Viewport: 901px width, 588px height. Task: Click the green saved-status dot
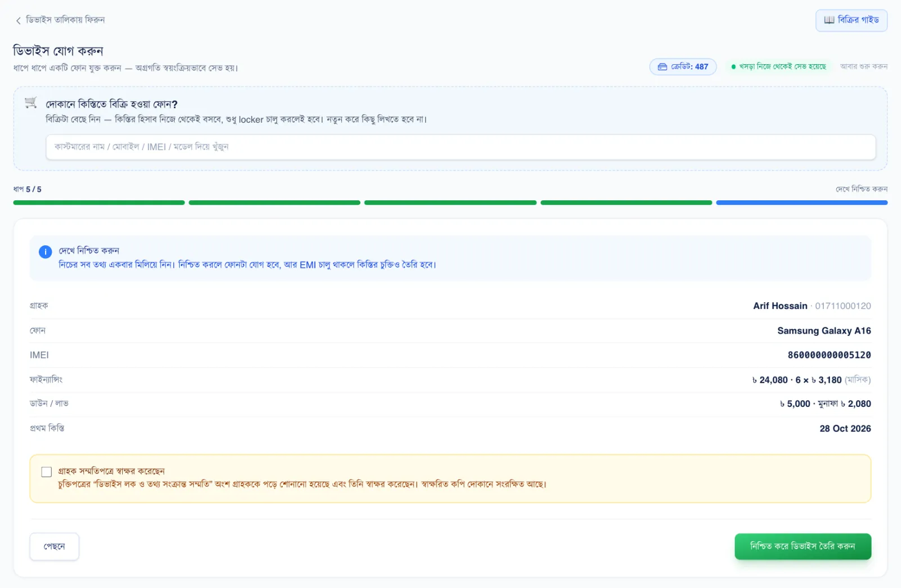733,67
